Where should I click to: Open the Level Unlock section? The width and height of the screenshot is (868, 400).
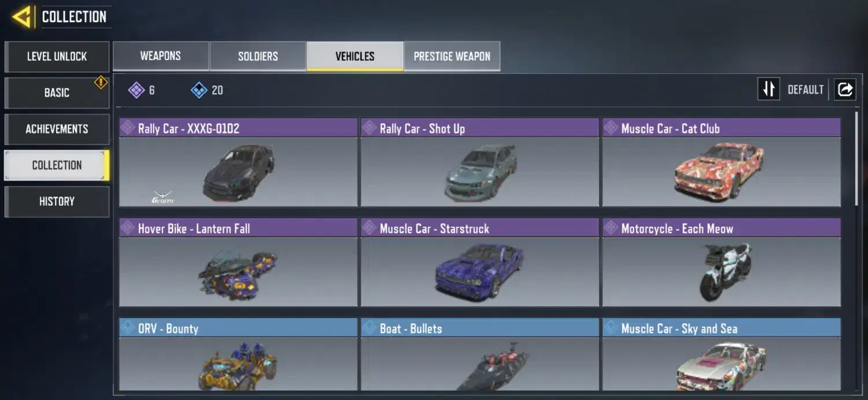click(x=57, y=57)
